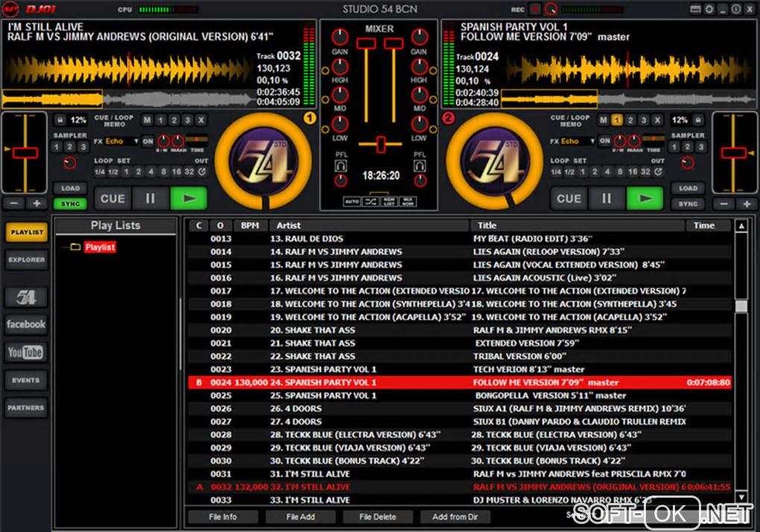Select the Playlist tree item
The image size is (760, 532).
[x=100, y=247]
